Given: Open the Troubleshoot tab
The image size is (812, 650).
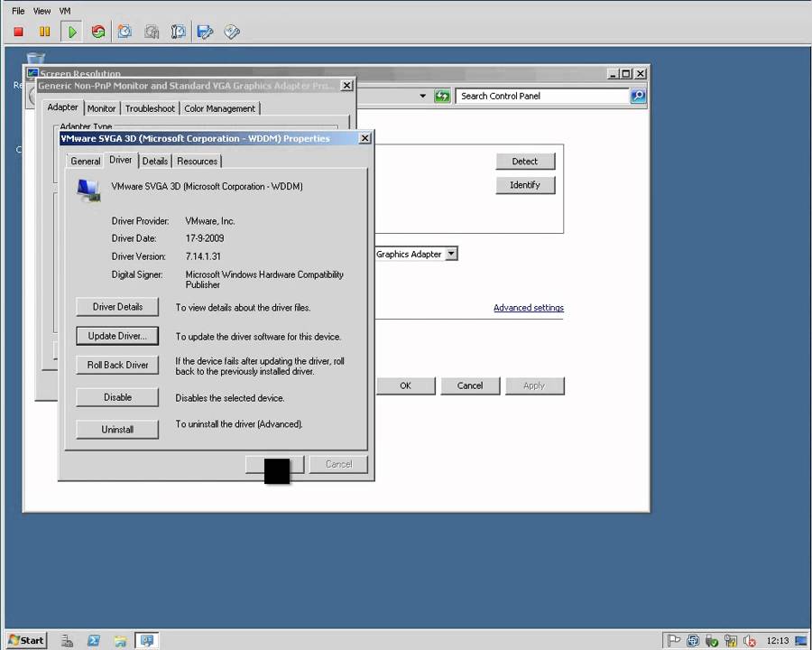Looking at the screenshot, I should [x=150, y=108].
